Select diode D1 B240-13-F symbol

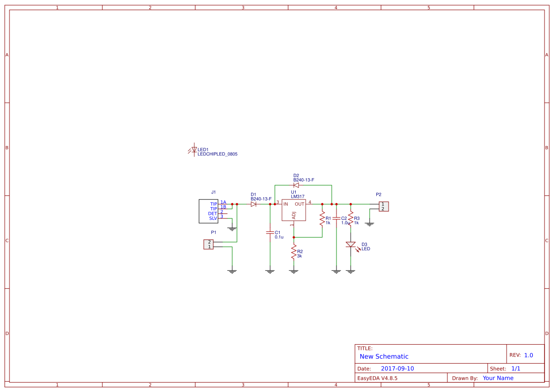click(x=254, y=204)
